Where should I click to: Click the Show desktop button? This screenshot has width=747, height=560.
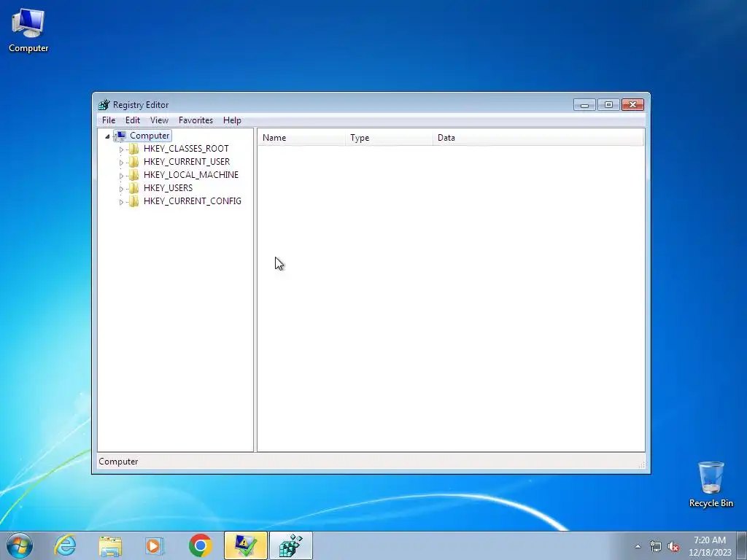point(742,546)
